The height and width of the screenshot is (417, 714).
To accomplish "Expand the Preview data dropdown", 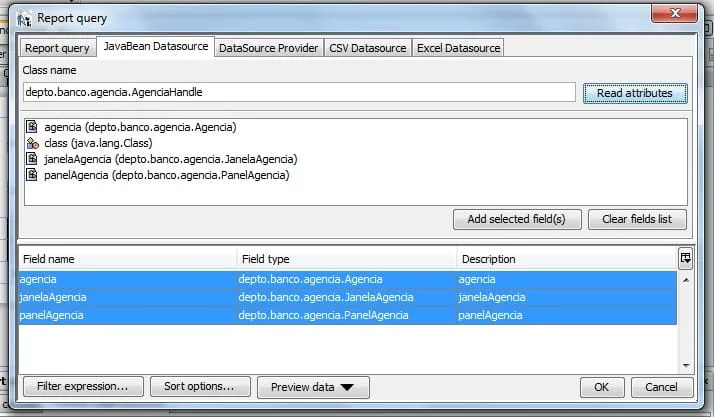I will coord(313,387).
